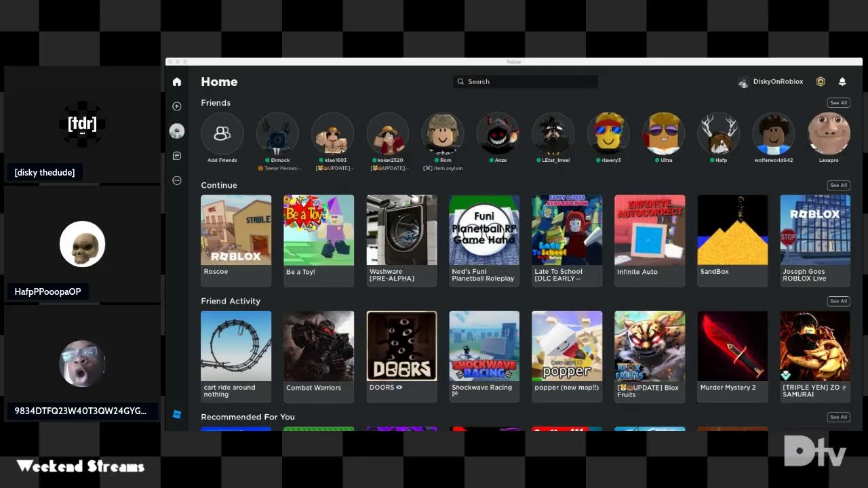Open friend Anze's avatar
Viewport: 868px width, 488px height.
pyautogui.click(x=498, y=134)
